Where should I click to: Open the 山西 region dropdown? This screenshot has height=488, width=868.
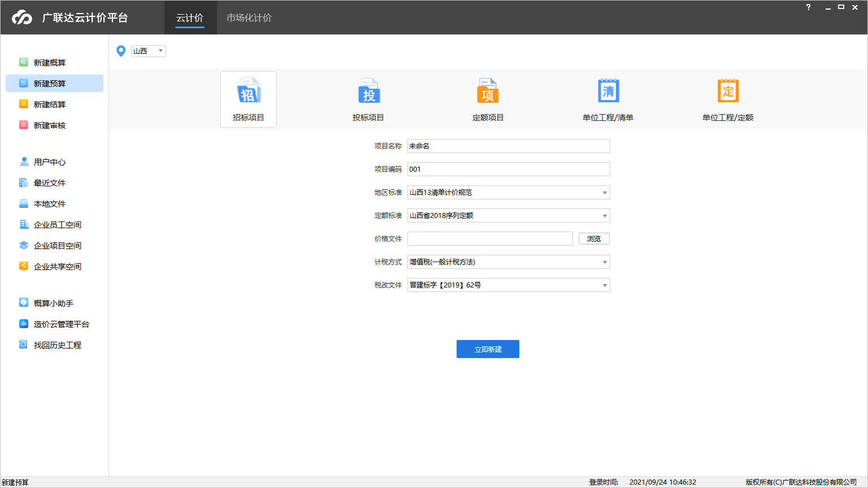pyautogui.click(x=149, y=51)
